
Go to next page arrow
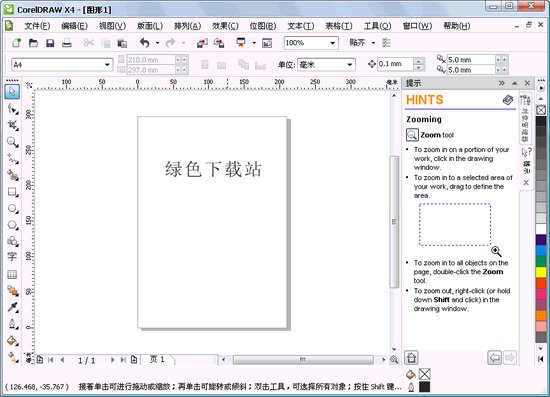click(x=113, y=360)
